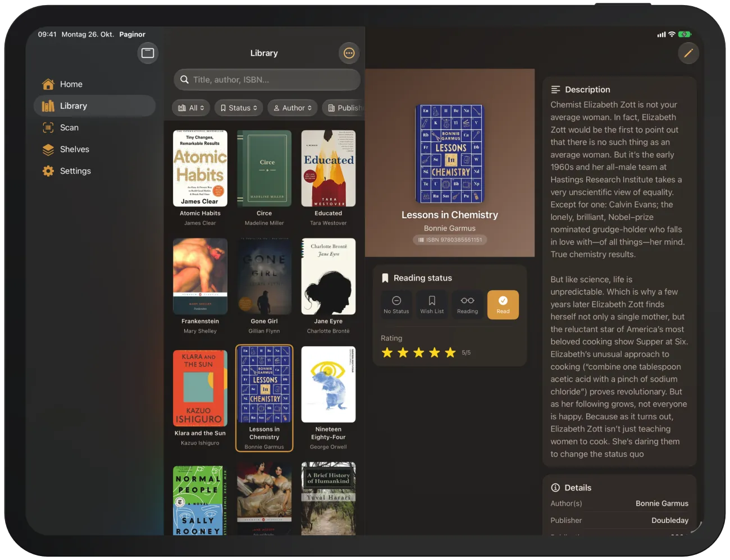Toggle the sidebar panel icon
Viewport: 730px width, 560px height.
[148, 53]
